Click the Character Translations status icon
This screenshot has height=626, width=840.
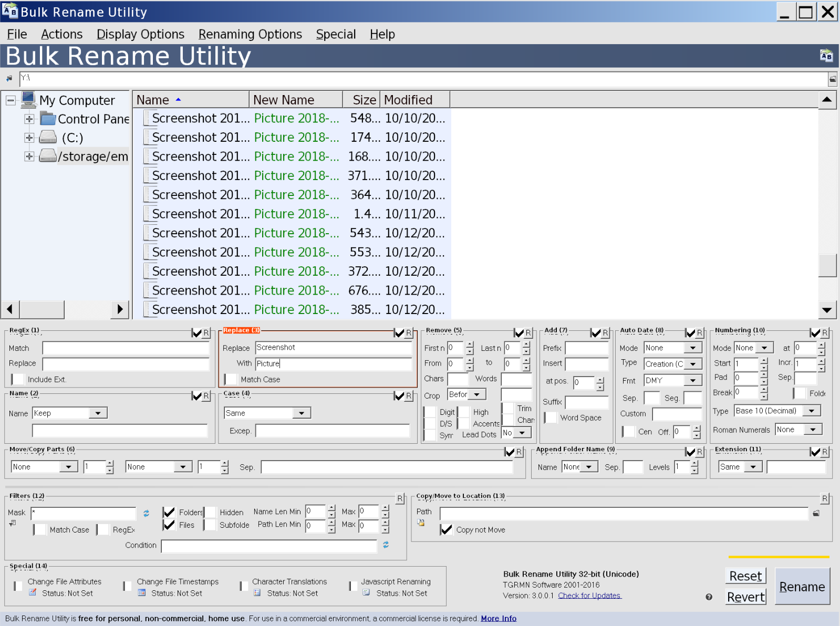[257, 592]
